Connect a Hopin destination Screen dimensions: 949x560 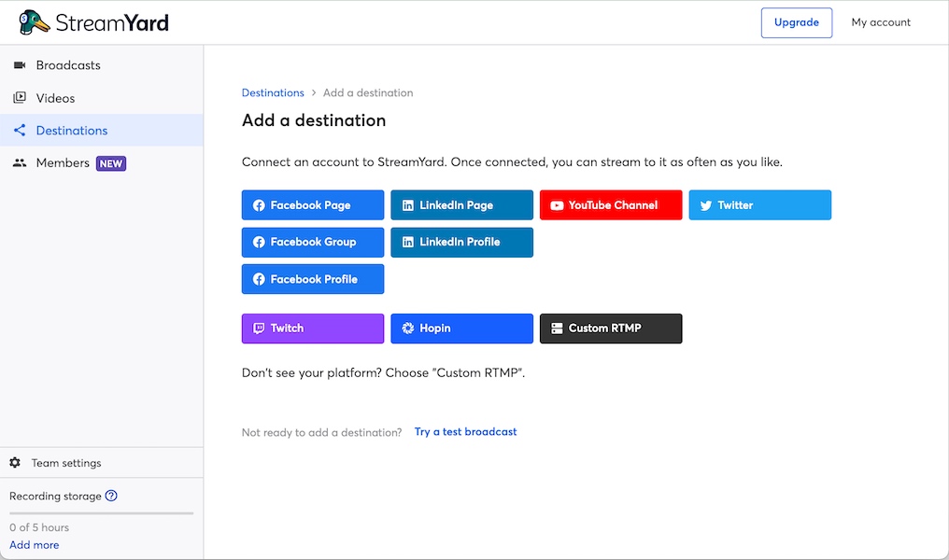461,329
